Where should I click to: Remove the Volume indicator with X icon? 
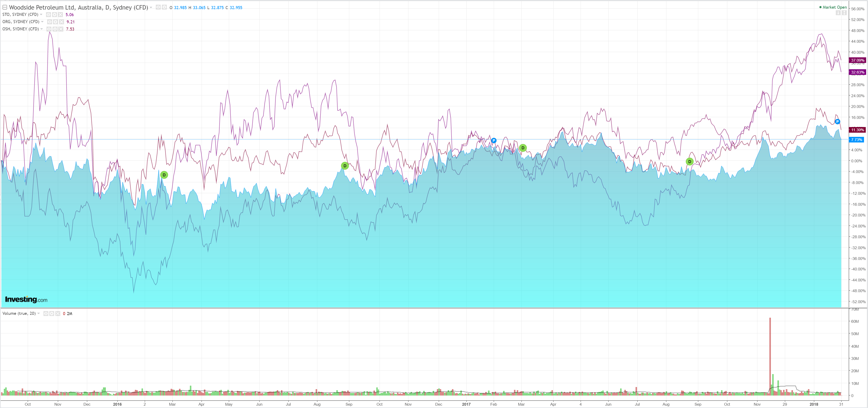click(58, 314)
